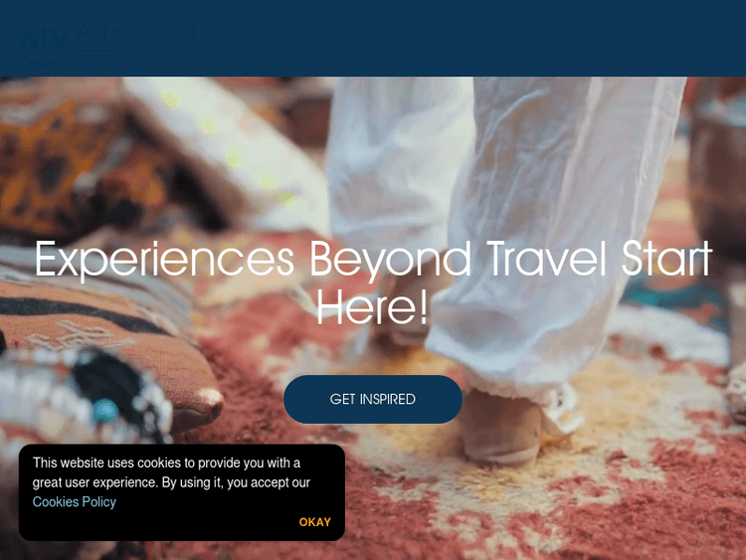This screenshot has height=560, width=746.
Task: Dismiss cookie notice with OKAY
Action: click(x=315, y=522)
